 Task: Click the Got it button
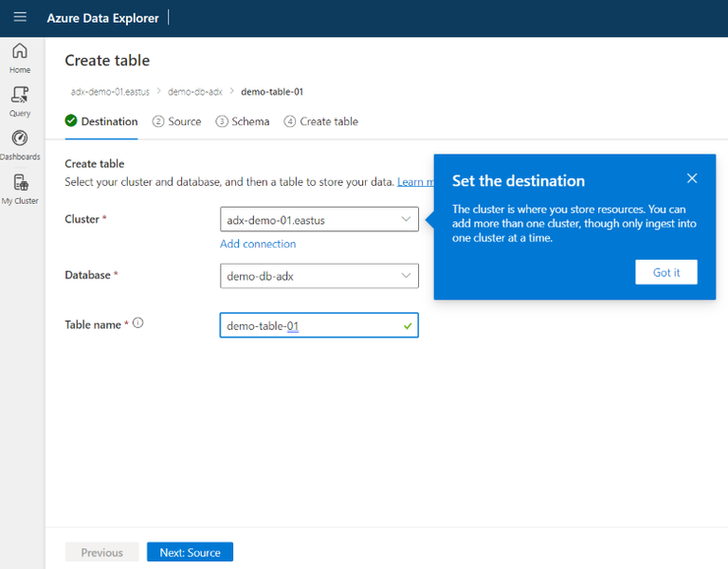[665, 272]
